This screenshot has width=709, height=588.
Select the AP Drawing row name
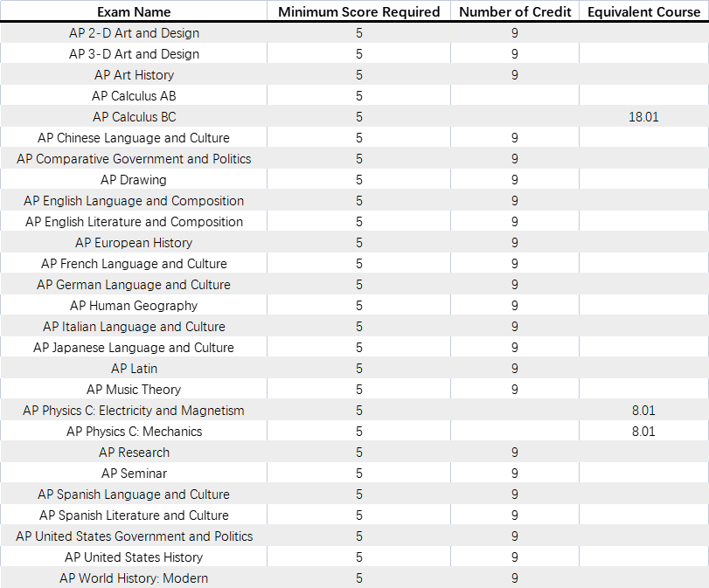tap(134, 180)
